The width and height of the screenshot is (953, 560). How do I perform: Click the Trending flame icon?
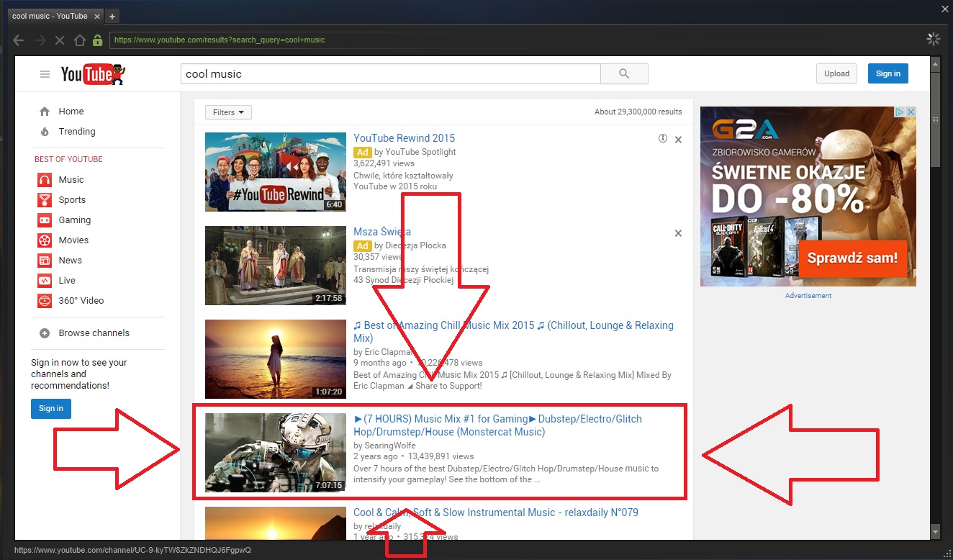coord(45,132)
